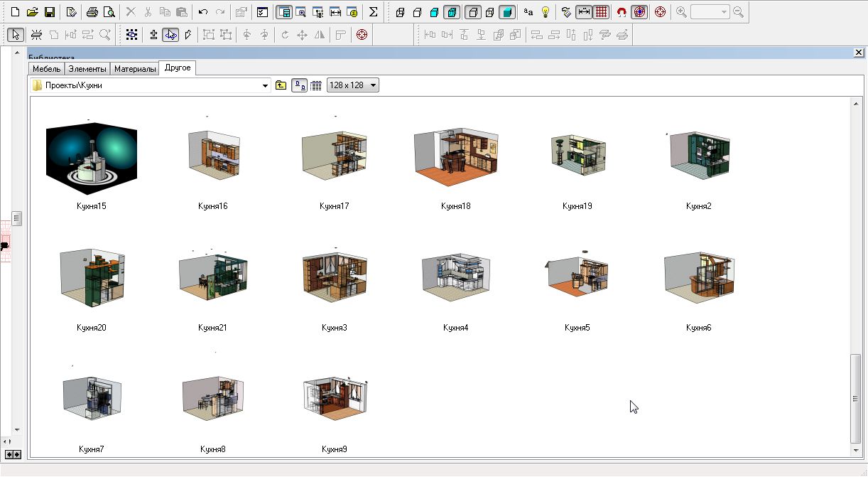Click the library vertical scrollbar thumb

click(x=856, y=399)
